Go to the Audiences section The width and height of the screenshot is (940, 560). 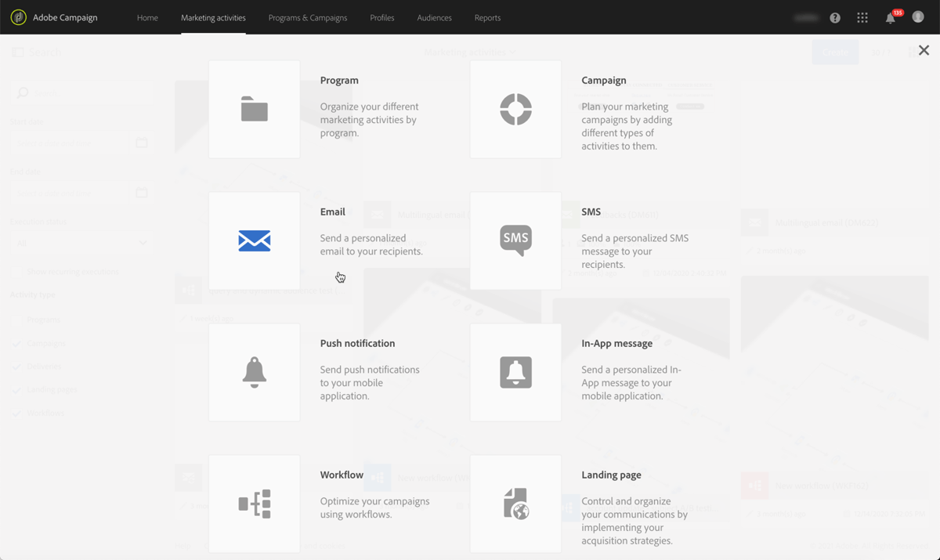tap(434, 17)
